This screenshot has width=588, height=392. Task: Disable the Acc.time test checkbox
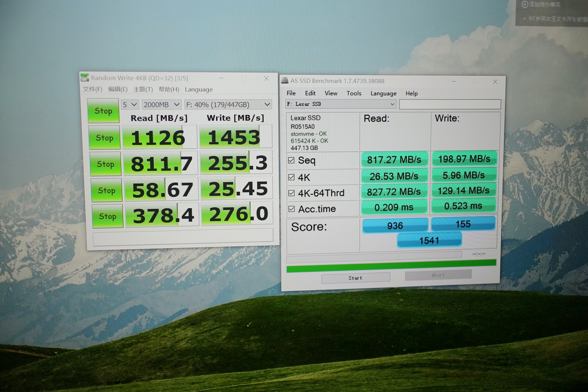[291, 209]
